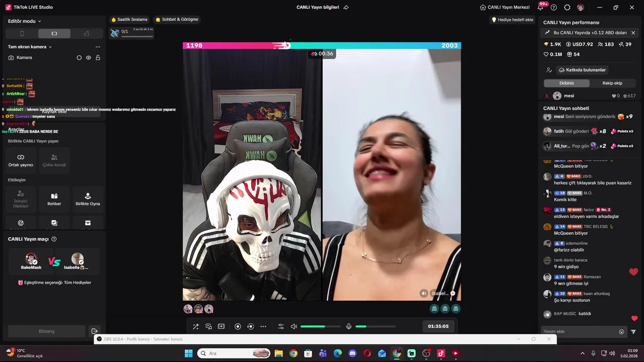Open more options in bottom toolbar
644x362 pixels.
263,326
